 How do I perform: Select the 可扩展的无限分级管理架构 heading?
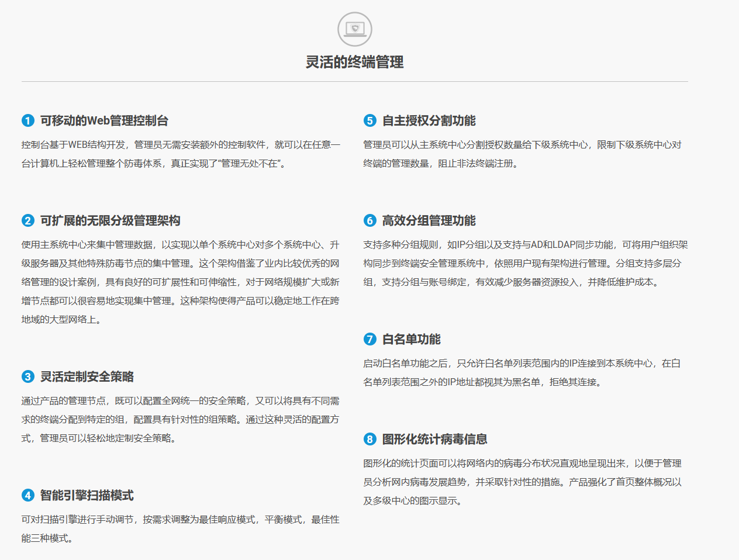click(x=110, y=220)
